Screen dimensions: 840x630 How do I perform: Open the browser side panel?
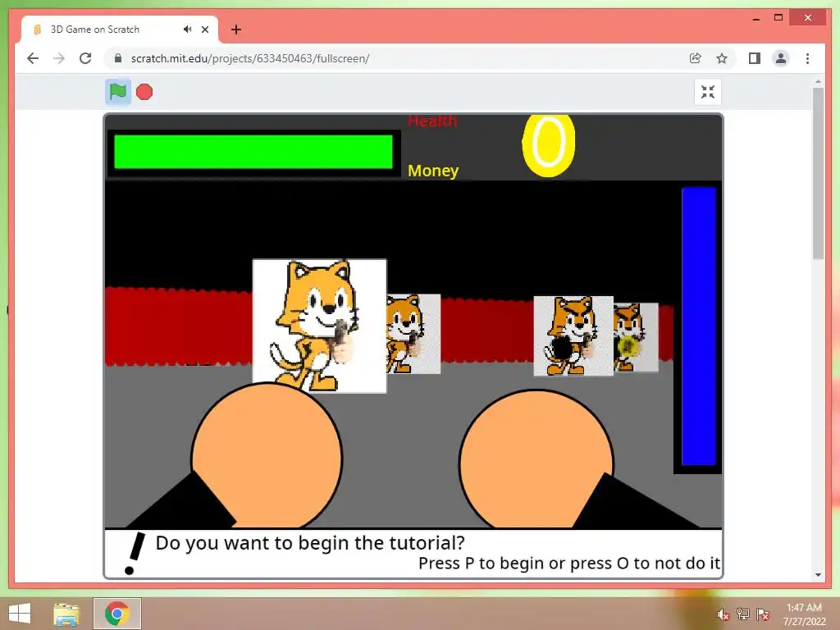click(x=755, y=58)
